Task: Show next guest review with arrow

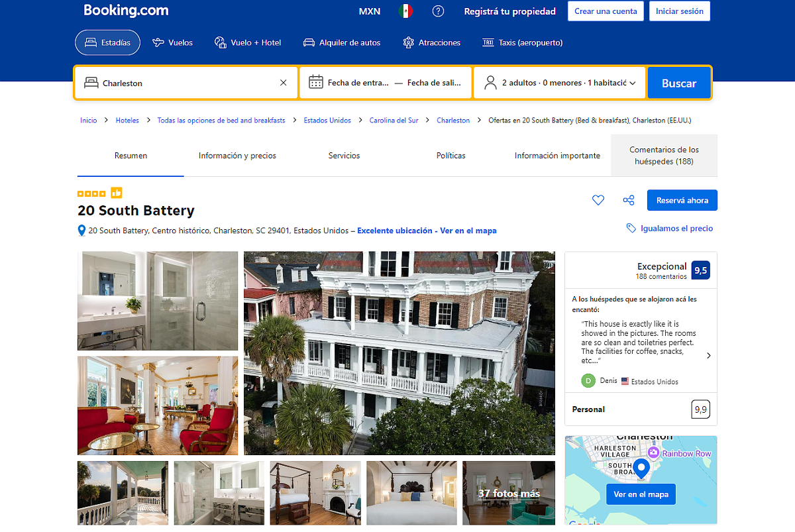Action: coord(709,356)
